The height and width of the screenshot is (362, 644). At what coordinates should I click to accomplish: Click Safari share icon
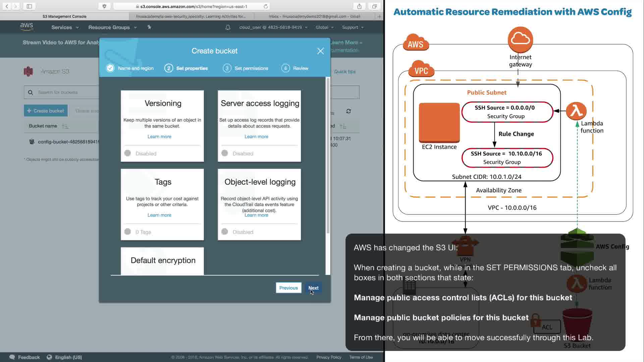pos(359,6)
